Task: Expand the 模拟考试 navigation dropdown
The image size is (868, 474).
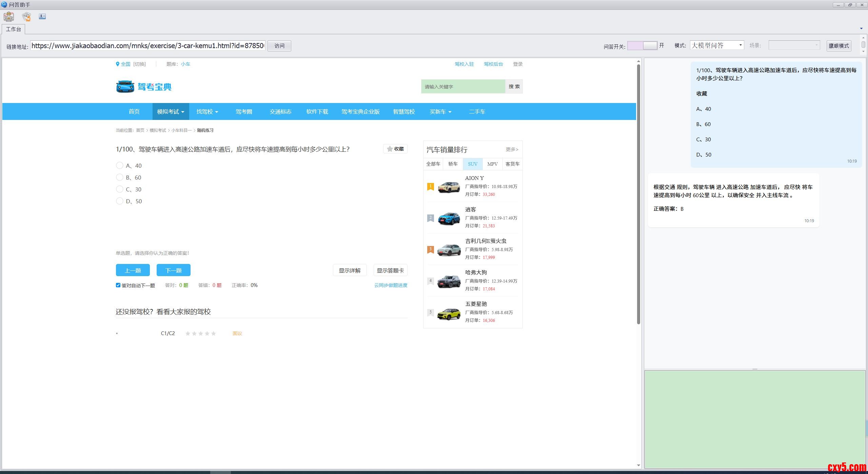Action: pyautogui.click(x=171, y=111)
